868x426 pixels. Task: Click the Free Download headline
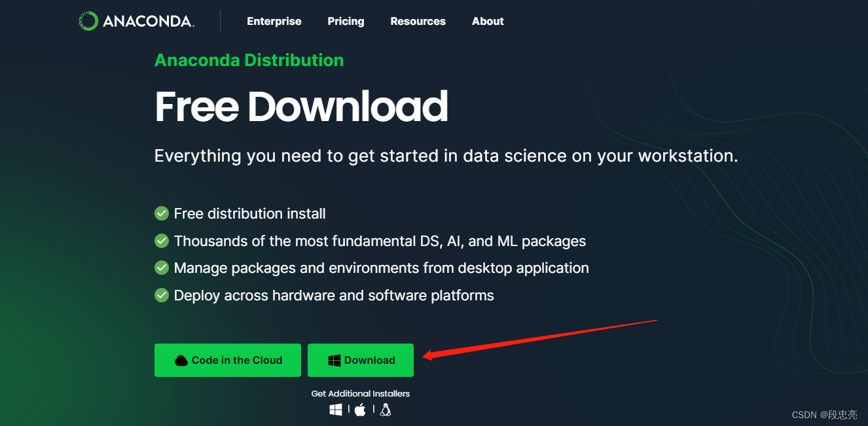point(301,107)
